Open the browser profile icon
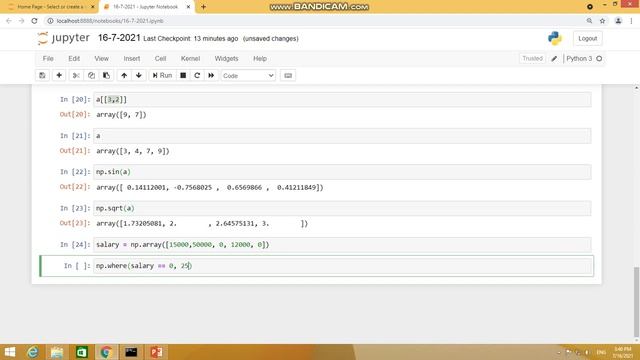 click(618, 21)
